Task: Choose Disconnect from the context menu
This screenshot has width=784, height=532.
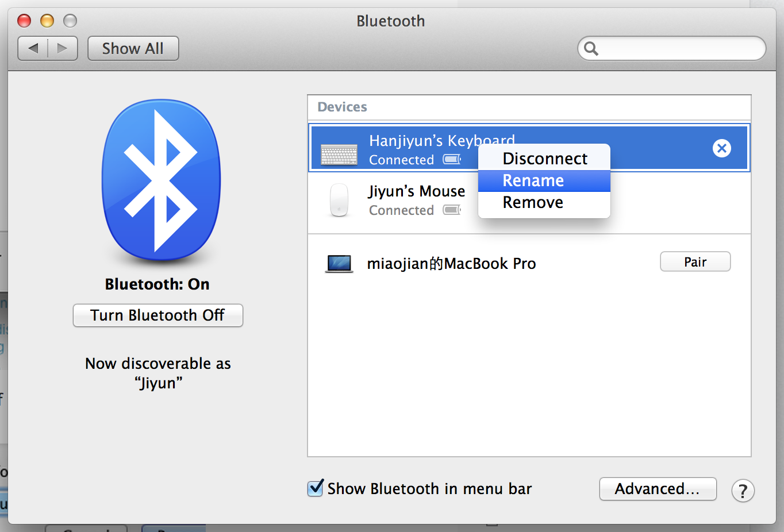Action: (544, 159)
